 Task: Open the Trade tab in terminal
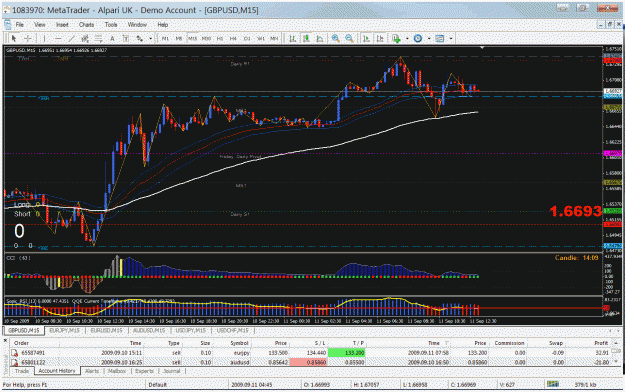pos(22,371)
